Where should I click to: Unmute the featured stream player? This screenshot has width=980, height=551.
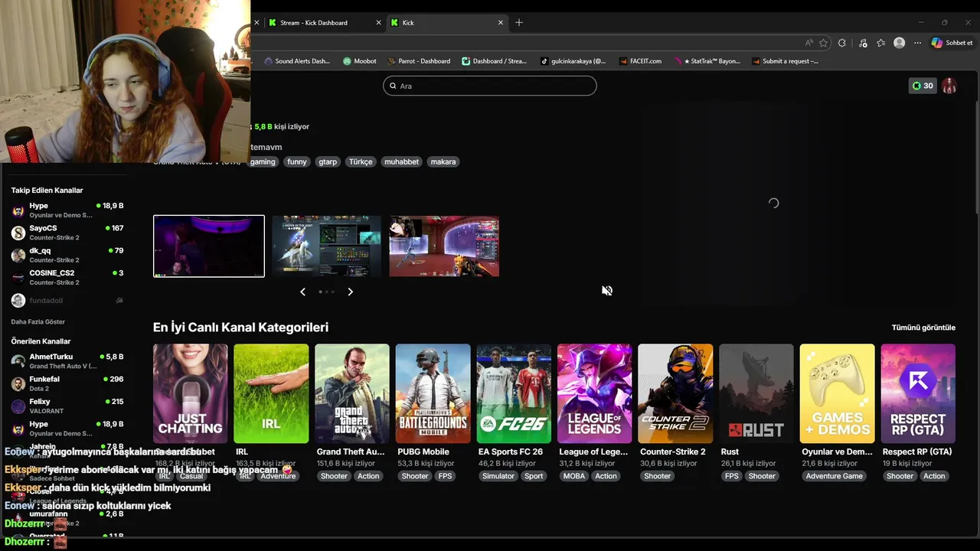click(607, 291)
